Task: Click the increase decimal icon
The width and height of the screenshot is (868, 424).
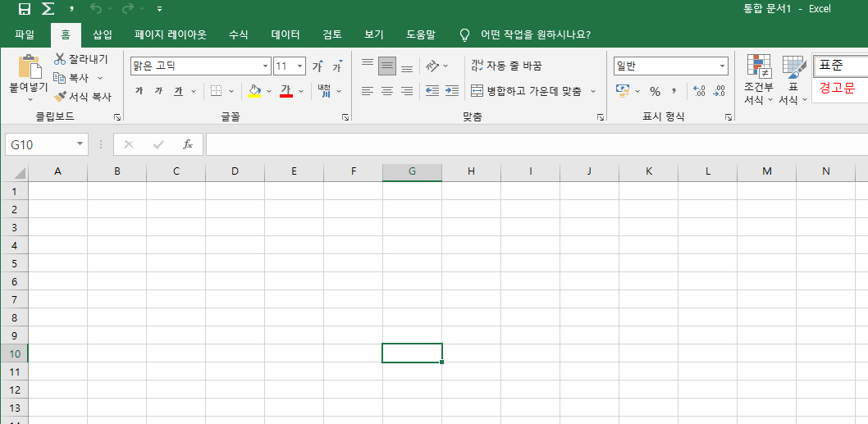Action: coord(699,91)
